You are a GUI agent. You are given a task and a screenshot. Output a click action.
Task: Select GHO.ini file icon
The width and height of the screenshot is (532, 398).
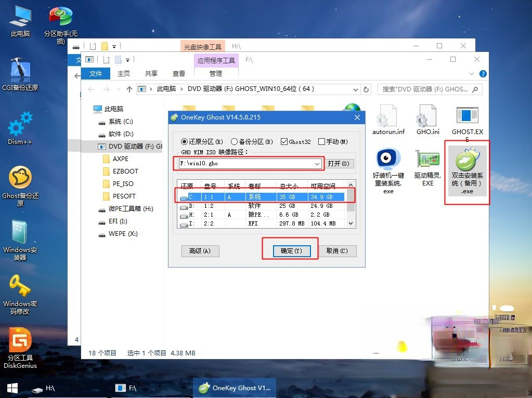tap(427, 120)
